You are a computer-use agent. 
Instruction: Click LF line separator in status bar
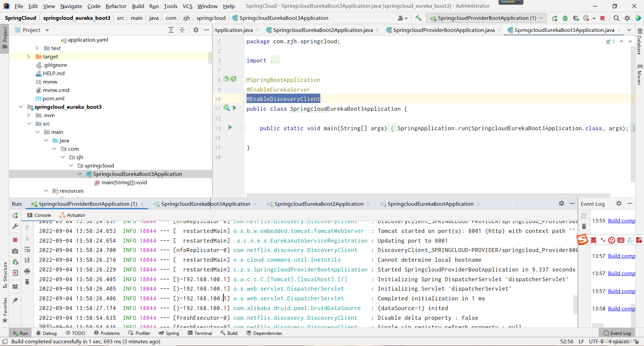tap(581, 341)
